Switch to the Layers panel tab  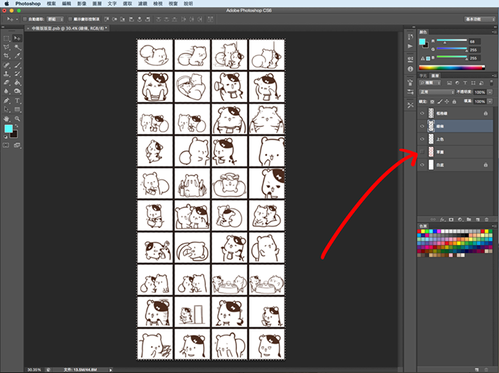(435, 76)
